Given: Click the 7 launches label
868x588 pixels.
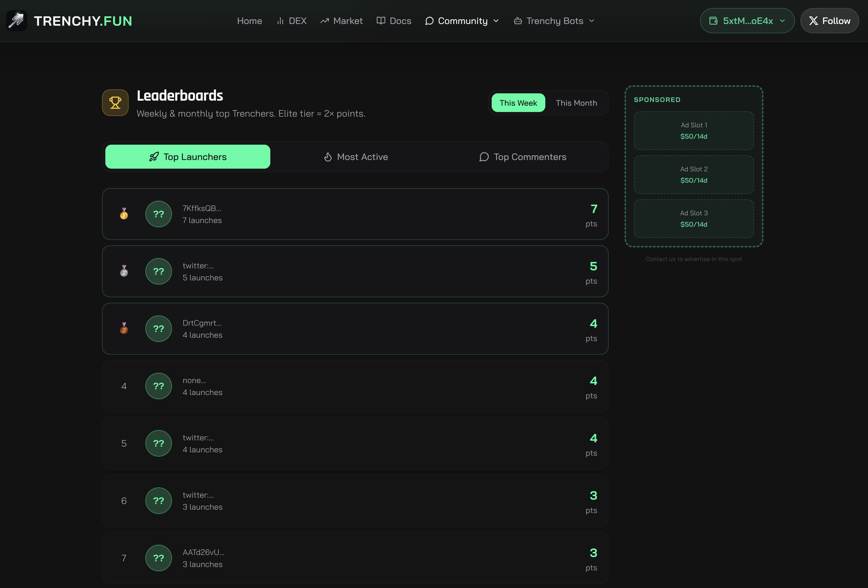Looking at the screenshot, I should [202, 220].
